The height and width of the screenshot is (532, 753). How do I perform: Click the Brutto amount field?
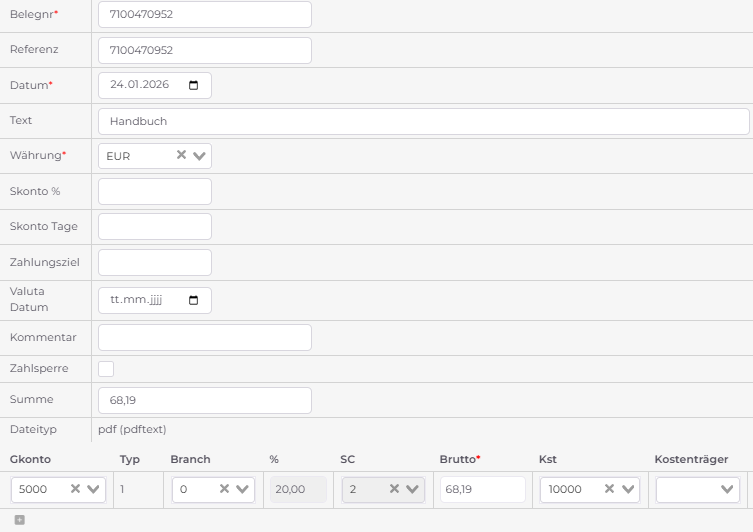click(482, 489)
